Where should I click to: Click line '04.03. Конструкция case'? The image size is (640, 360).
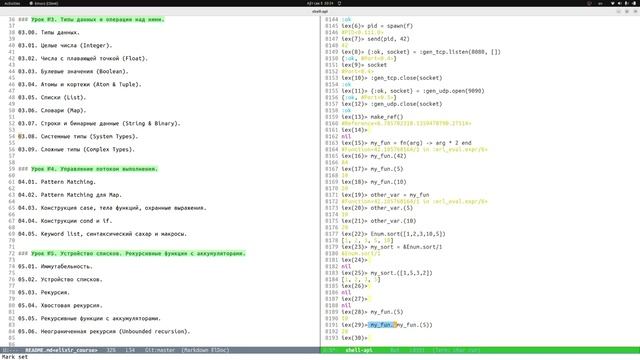coord(112,208)
